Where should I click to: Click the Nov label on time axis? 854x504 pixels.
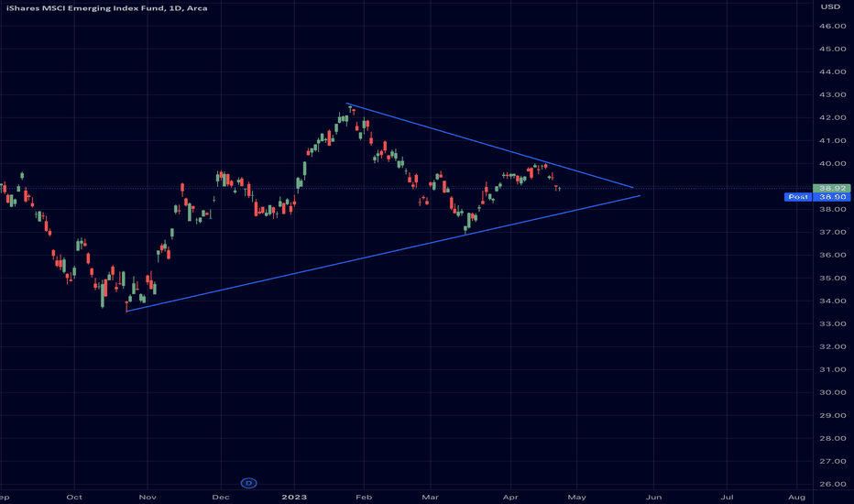(148, 497)
